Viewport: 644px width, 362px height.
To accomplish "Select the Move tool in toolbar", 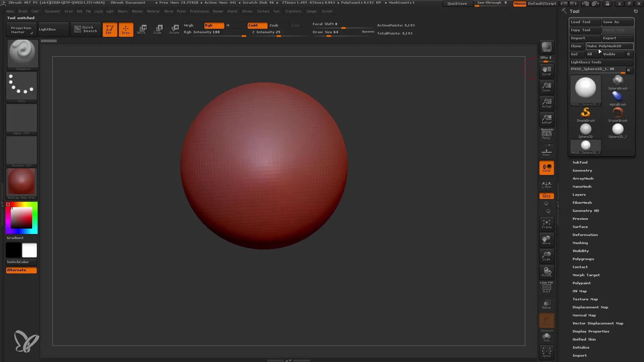I will pos(142,29).
